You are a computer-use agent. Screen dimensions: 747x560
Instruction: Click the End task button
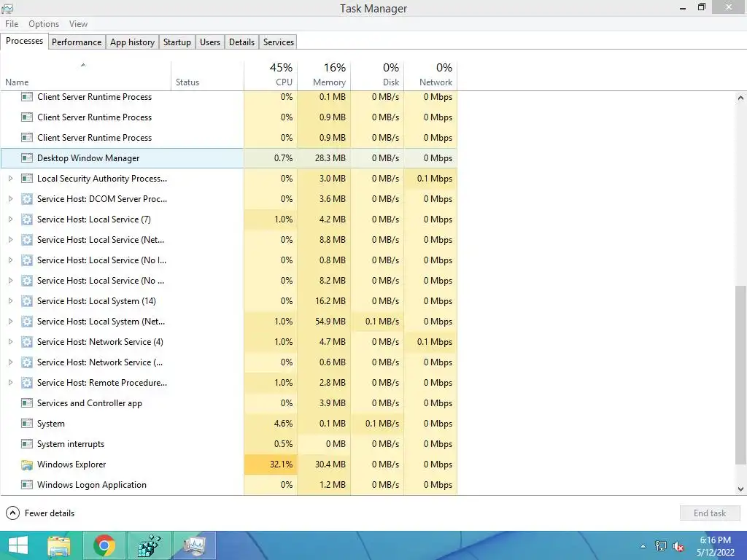coord(710,513)
